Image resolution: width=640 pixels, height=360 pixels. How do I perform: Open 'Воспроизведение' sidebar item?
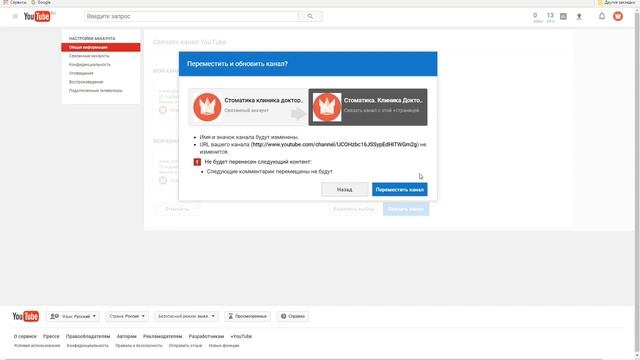tap(86, 82)
